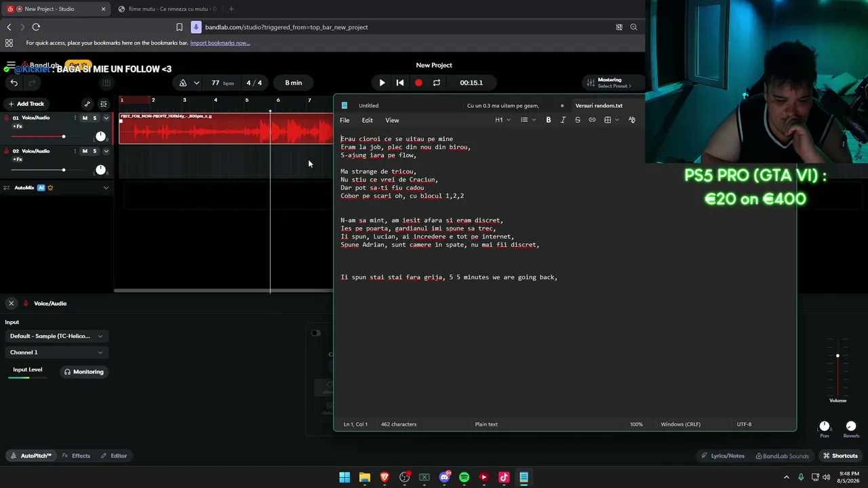Viewport: 868px width, 488px height.
Task: Apply italic formatting in Notepad
Action: [563, 120]
